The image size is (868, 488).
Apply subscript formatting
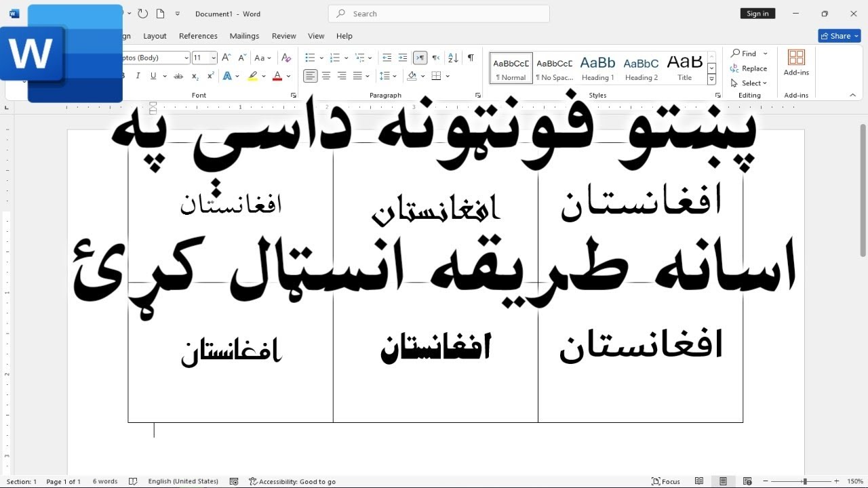195,76
